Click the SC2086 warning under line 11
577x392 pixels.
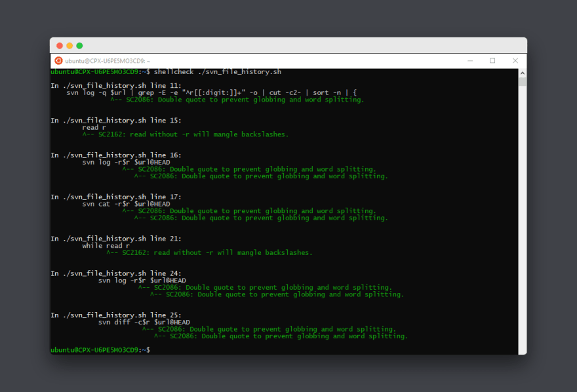tap(237, 100)
